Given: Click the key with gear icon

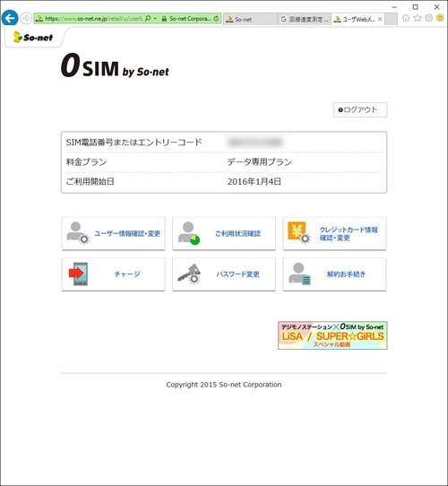Looking at the screenshot, I should pyautogui.click(x=189, y=274).
